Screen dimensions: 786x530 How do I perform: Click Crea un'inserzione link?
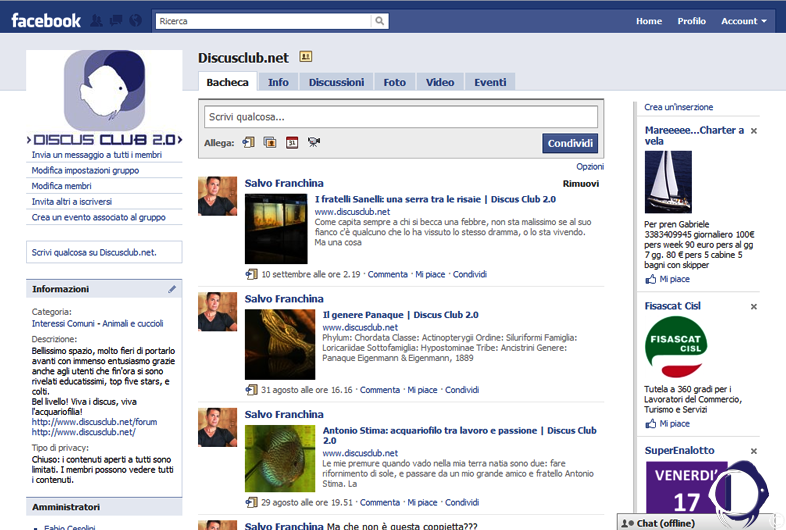pos(678,107)
